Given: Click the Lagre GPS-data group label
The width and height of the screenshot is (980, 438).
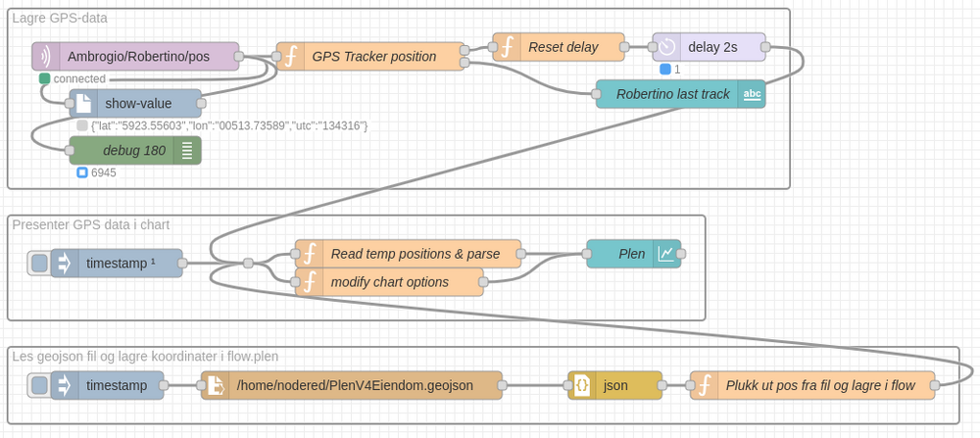Looking at the screenshot, I should coord(60,18).
